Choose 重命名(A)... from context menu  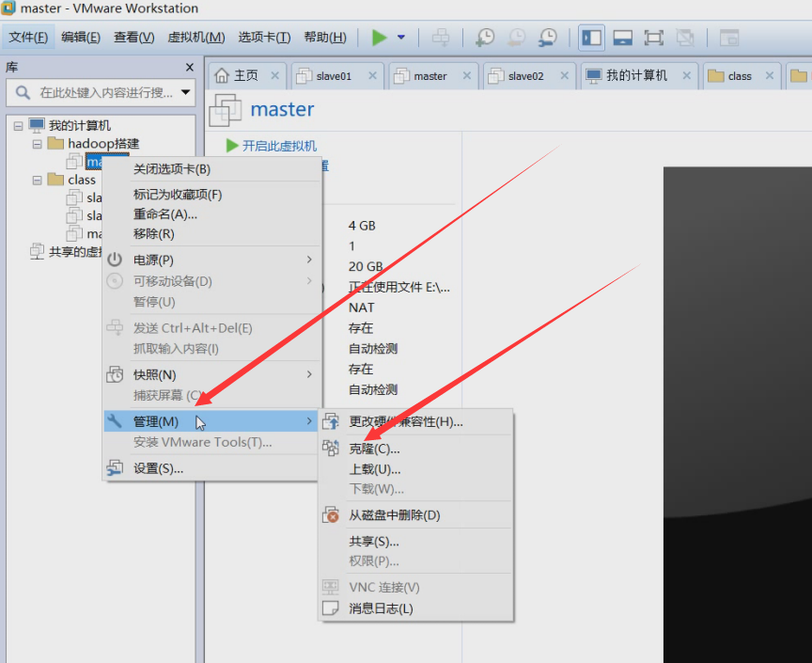(212, 214)
